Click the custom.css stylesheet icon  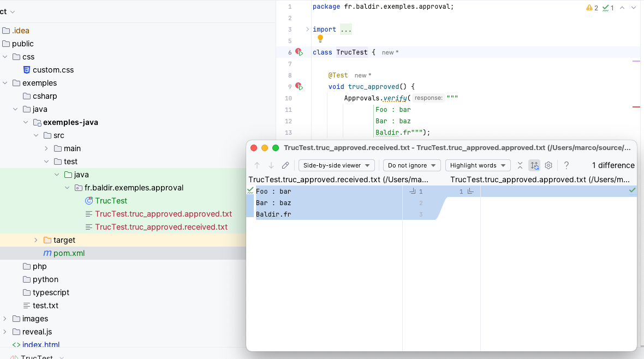pyautogui.click(x=27, y=70)
